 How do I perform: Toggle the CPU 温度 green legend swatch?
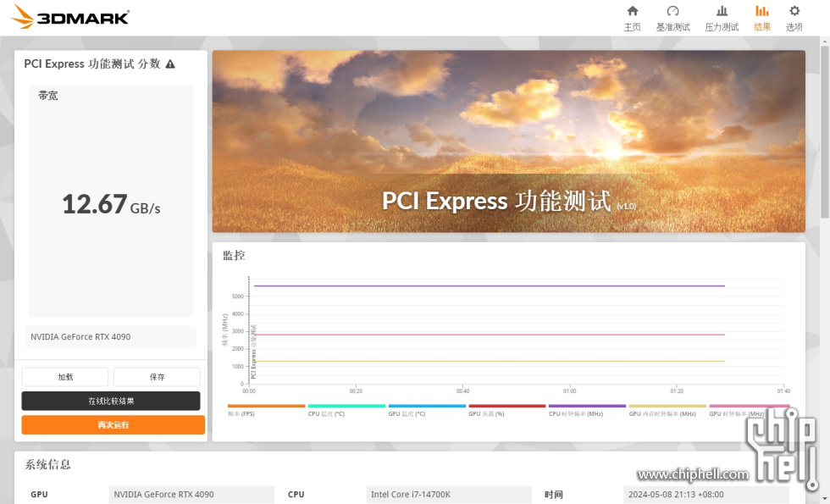pos(346,406)
